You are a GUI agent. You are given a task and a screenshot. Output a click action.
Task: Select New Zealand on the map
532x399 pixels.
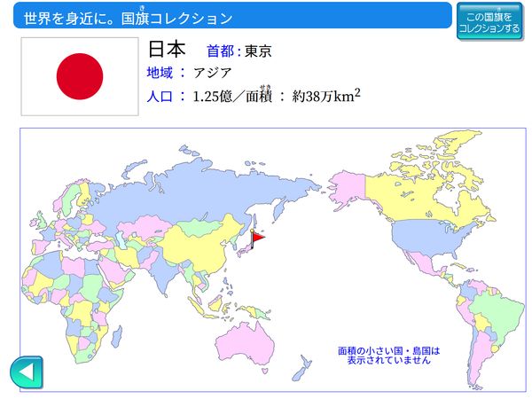click(x=304, y=365)
